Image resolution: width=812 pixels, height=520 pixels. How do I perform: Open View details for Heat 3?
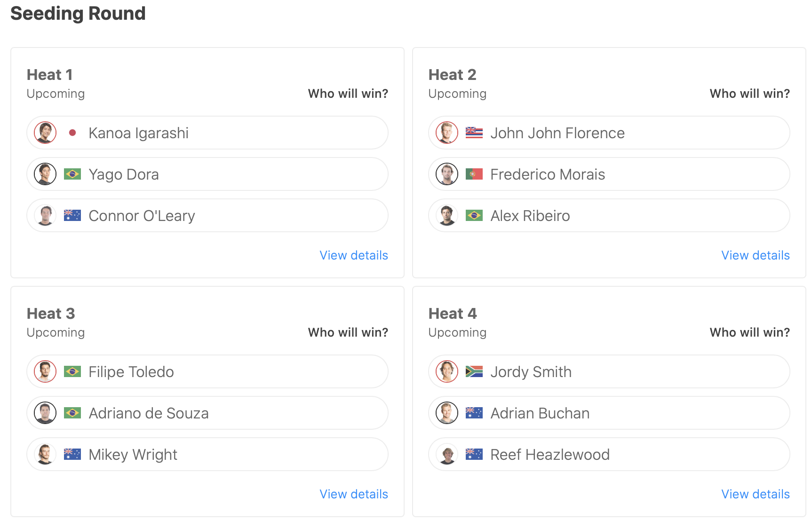pos(354,494)
